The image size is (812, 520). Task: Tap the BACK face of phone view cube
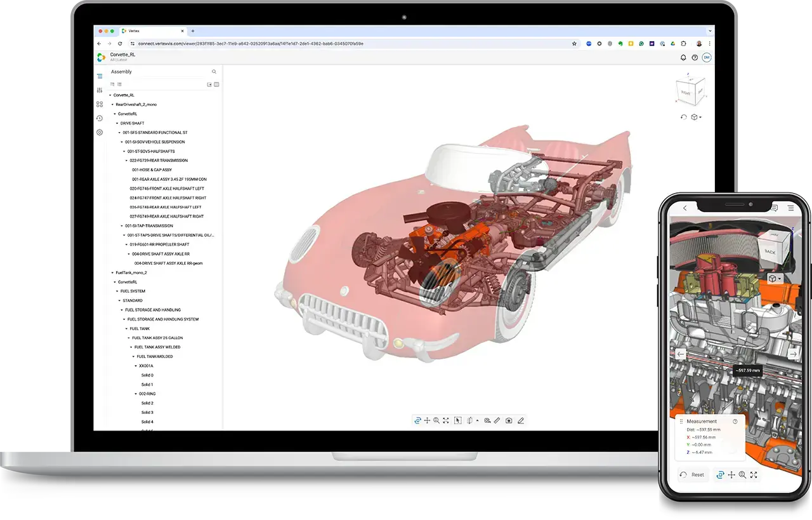click(x=770, y=251)
